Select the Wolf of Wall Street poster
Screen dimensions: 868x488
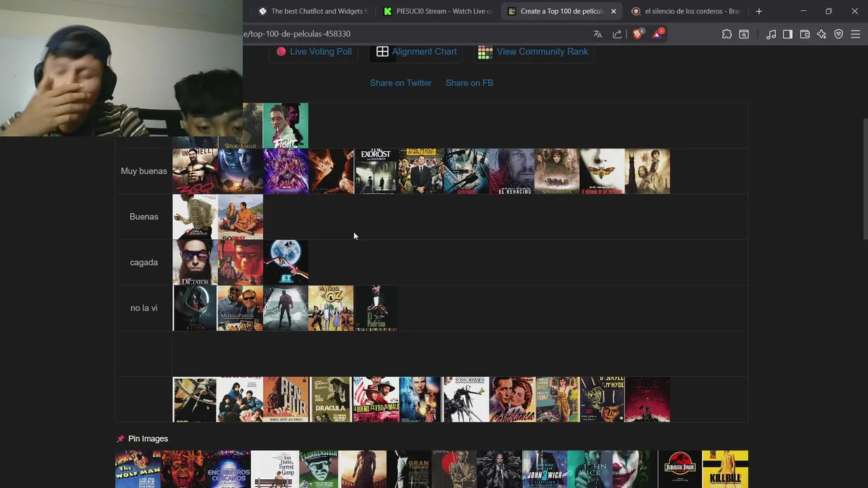click(421, 171)
